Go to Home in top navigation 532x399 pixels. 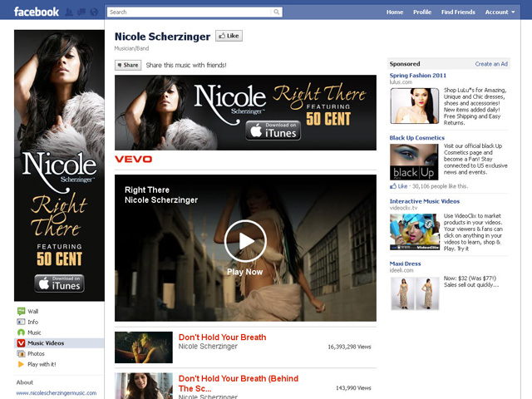(395, 12)
